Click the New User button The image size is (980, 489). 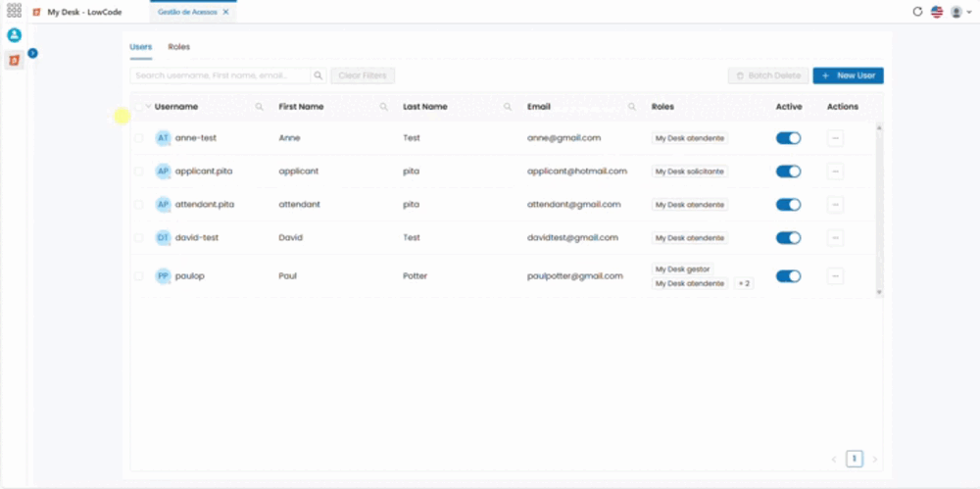[x=848, y=75]
